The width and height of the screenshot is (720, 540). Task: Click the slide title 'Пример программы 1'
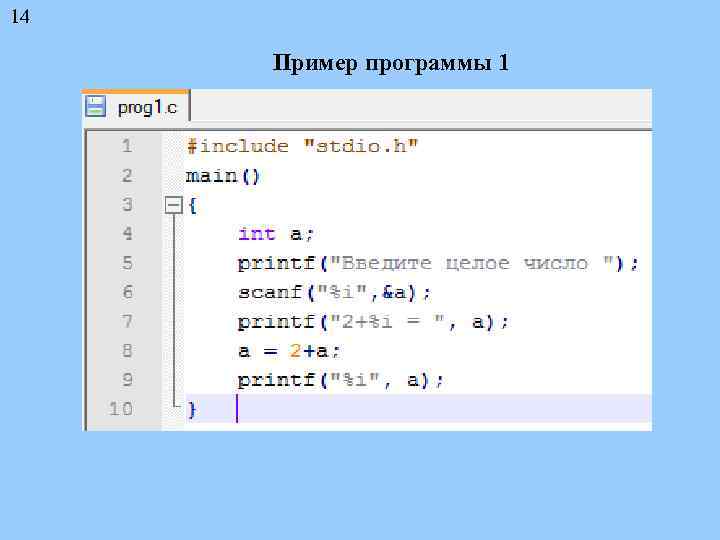point(391,63)
